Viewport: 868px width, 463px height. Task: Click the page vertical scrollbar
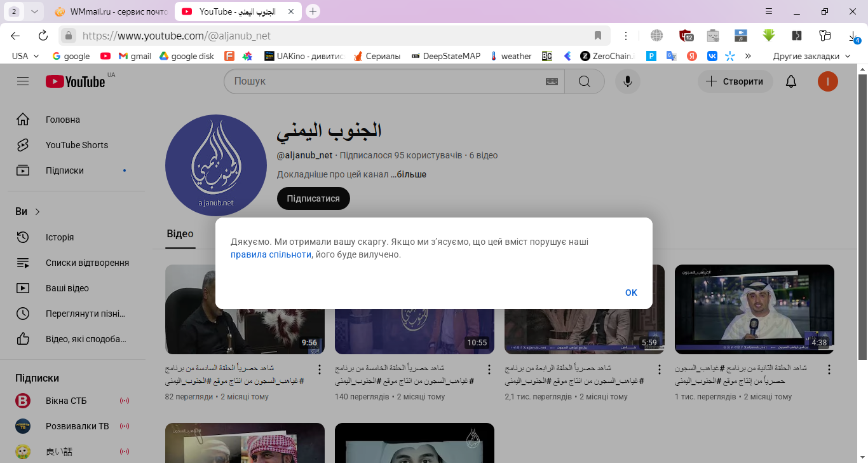(863, 216)
